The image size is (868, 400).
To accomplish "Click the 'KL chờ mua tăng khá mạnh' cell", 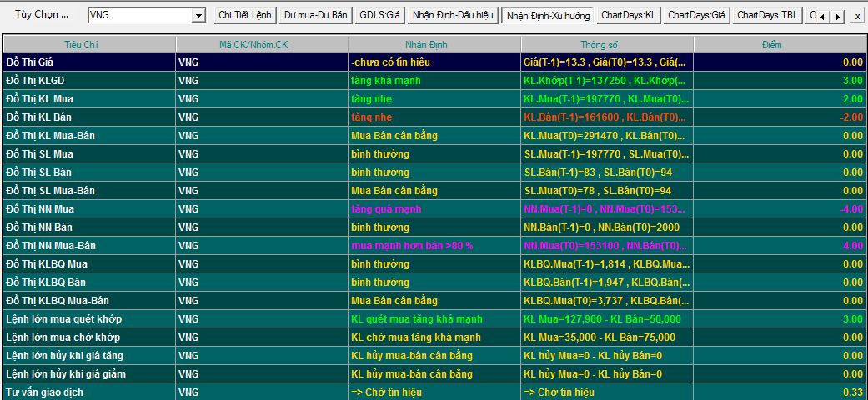I will (x=434, y=337).
